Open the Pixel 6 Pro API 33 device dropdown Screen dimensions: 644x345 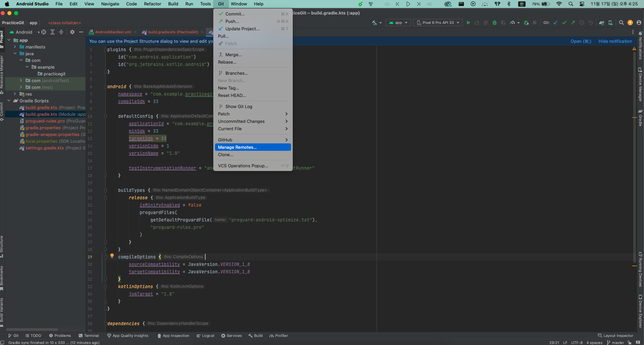438,23
